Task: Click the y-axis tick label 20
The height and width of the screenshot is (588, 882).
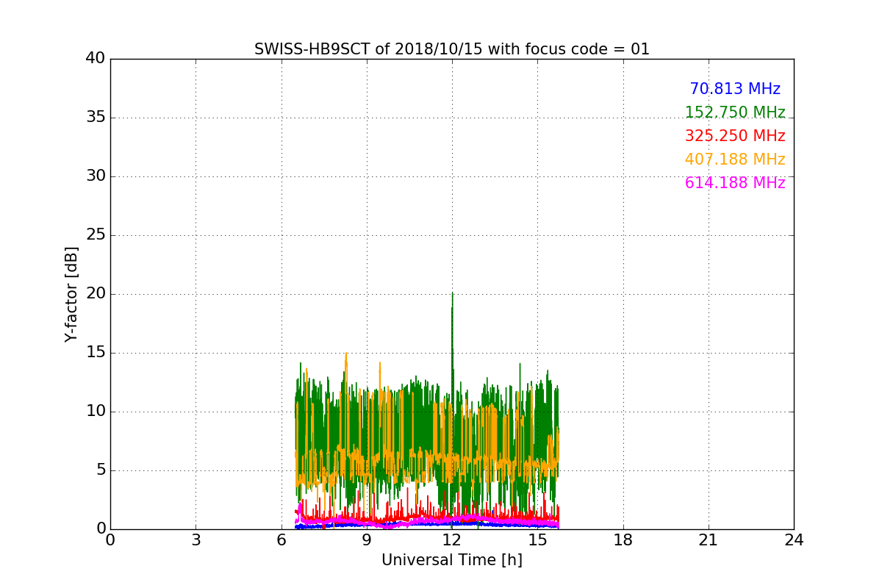Action: tap(96, 294)
